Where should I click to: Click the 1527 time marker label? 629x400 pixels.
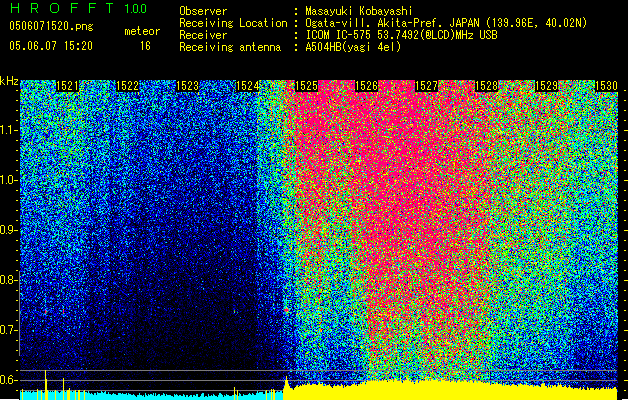tap(426, 86)
